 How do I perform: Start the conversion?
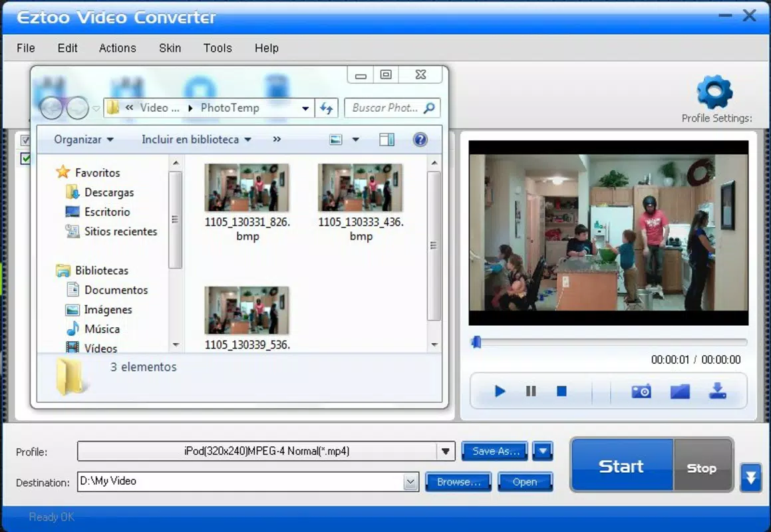click(621, 465)
